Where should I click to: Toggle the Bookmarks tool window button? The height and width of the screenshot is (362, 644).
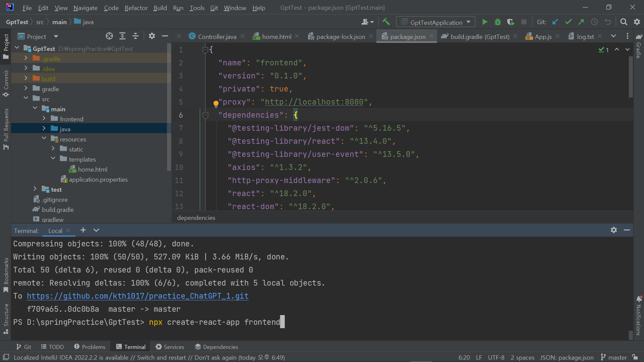coord(6,275)
